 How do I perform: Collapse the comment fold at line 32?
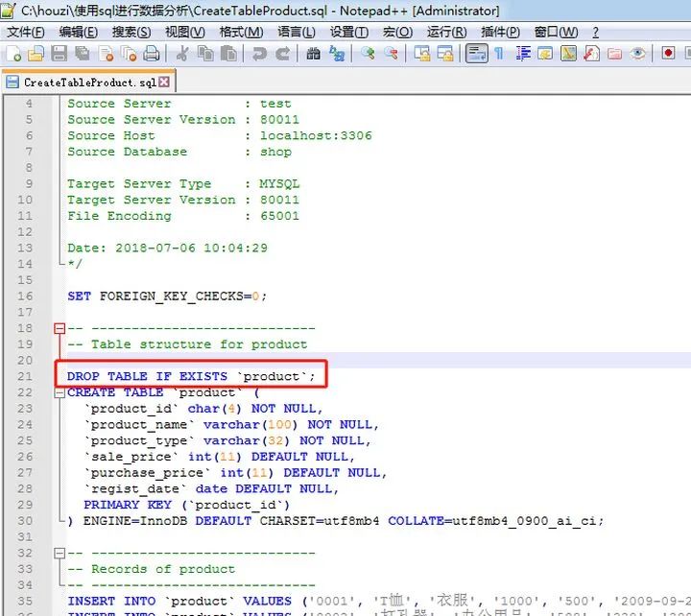click(60, 553)
